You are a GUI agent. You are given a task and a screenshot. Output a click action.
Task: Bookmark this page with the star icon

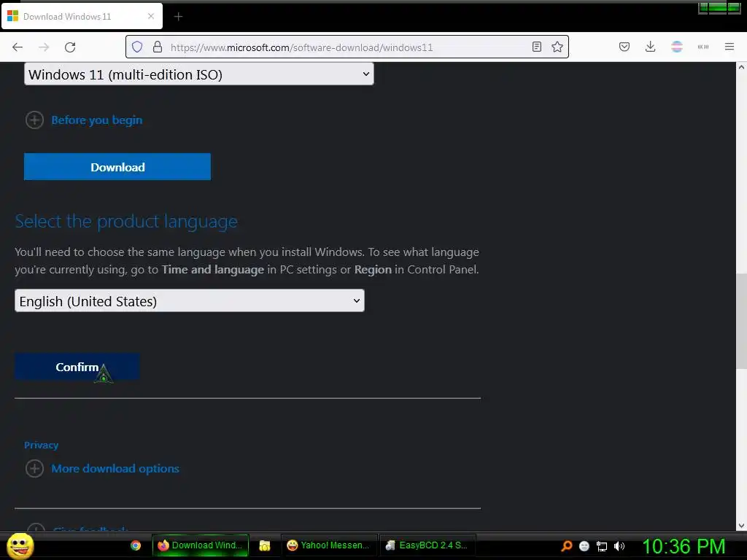click(557, 47)
